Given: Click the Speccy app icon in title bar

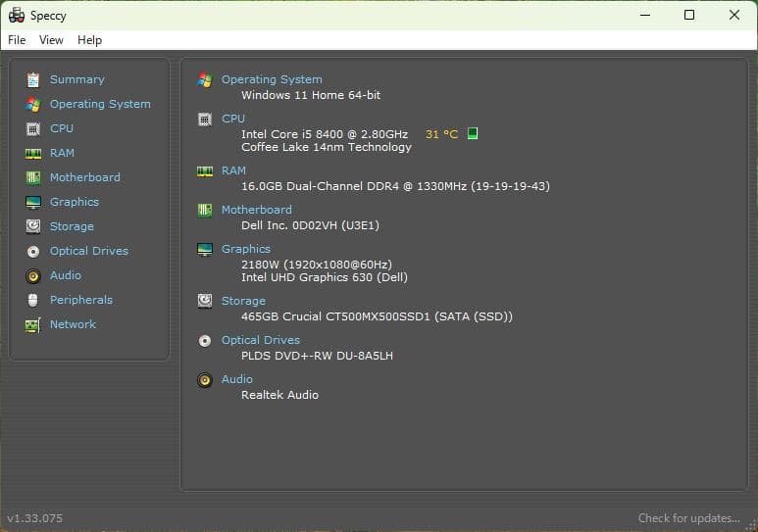Looking at the screenshot, I should (x=17, y=16).
